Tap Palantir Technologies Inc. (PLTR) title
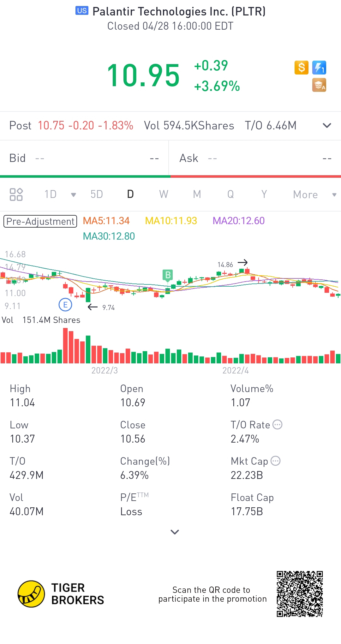The width and height of the screenshot is (341, 644). point(179,11)
